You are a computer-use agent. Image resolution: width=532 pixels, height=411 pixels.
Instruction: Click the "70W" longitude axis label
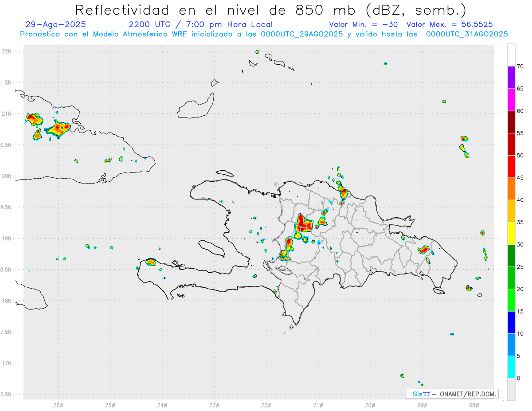pos(370,405)
